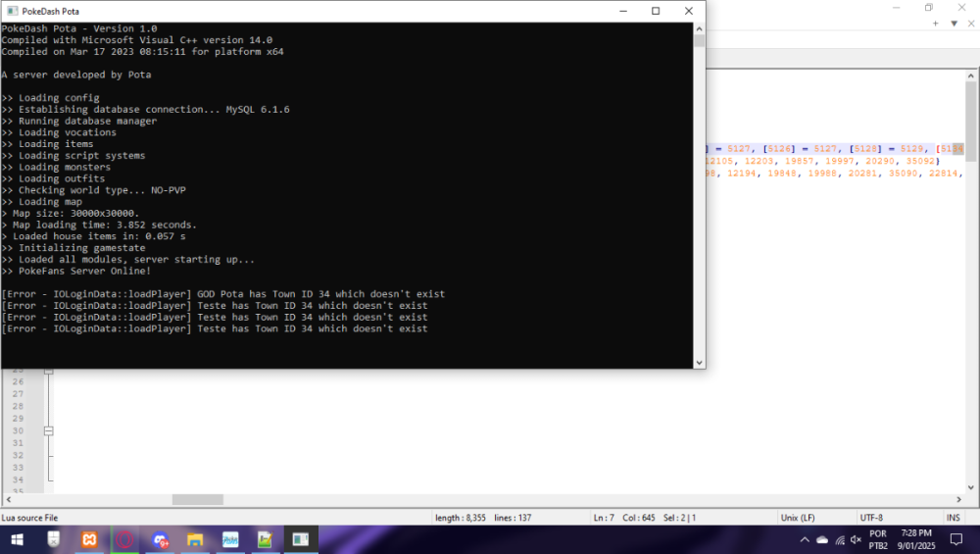Close the current Notepad++ document X
The width and height of the screenshot is (980, 554).
coord(970,23)
